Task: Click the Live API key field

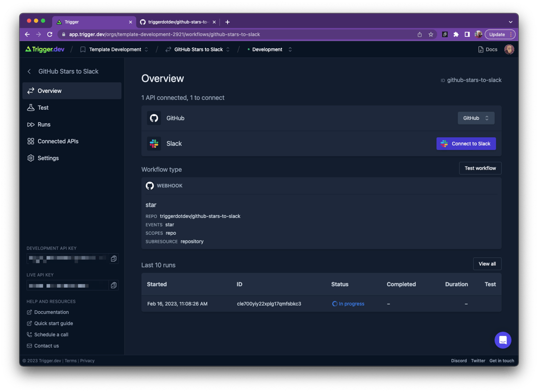Action: pyautogui.click(x=67, y=285)
